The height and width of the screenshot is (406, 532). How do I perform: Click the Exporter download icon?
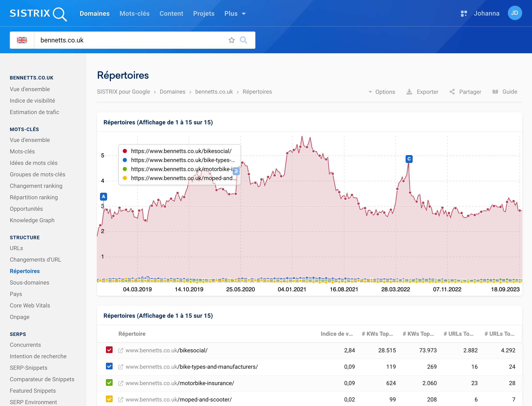(409, 92)
